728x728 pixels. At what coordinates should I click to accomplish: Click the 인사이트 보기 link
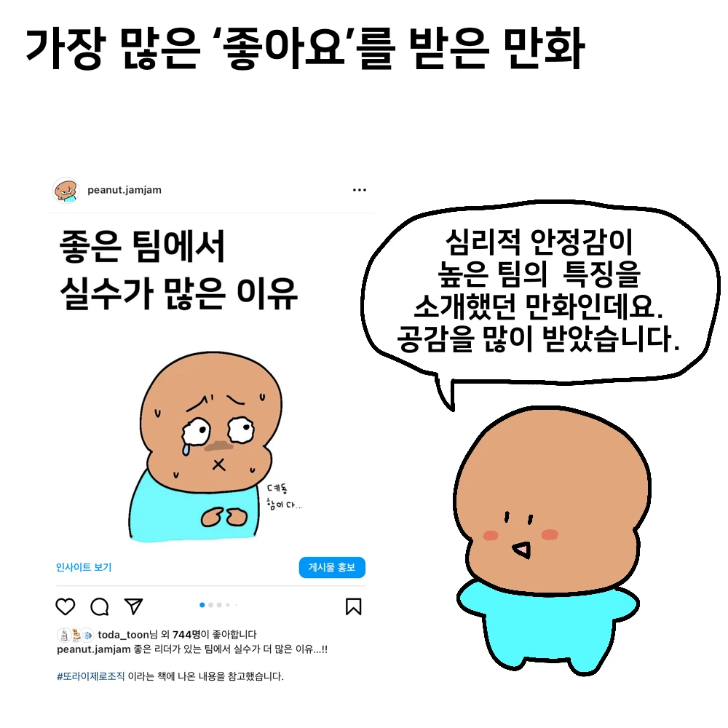click(x=84, y=567)
